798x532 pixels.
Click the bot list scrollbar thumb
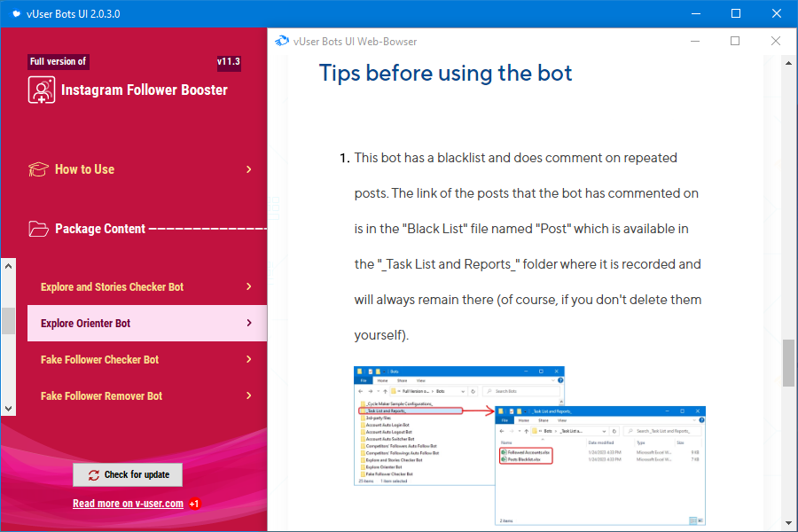point(8,321)
